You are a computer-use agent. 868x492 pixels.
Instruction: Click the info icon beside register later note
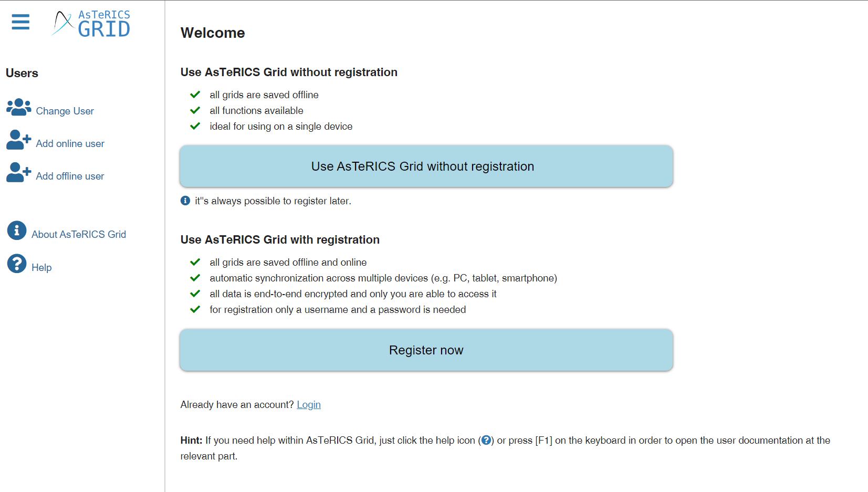185,201
